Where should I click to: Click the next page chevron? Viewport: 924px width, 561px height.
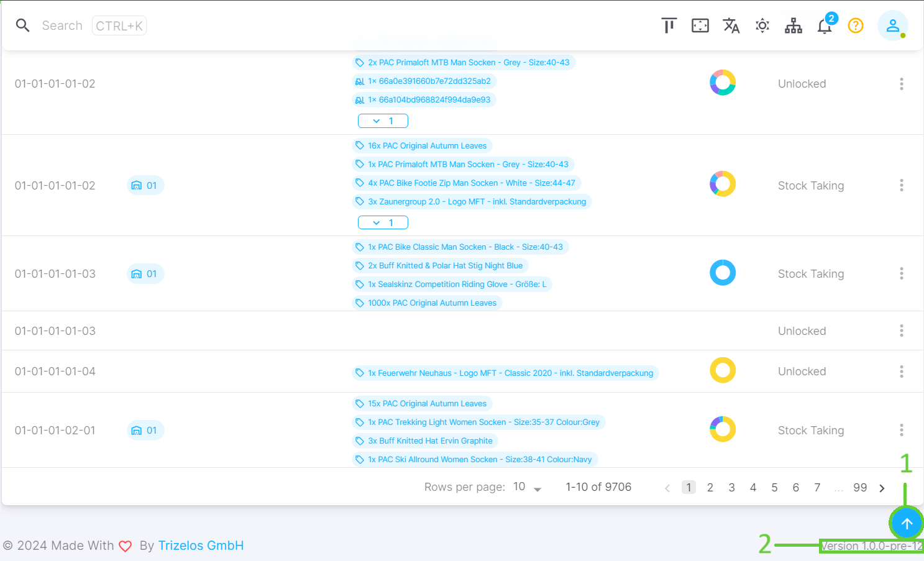[882, 488]
